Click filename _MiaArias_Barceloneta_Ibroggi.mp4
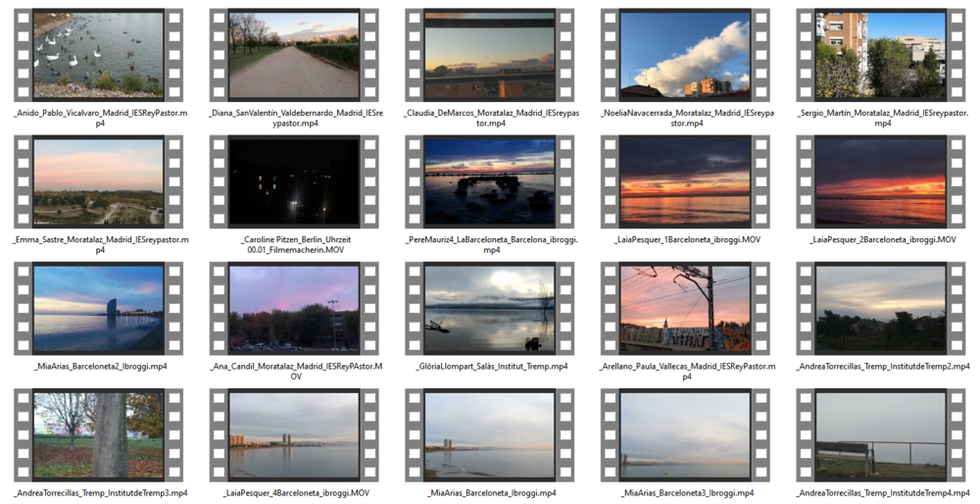 (x=491, y=493)
